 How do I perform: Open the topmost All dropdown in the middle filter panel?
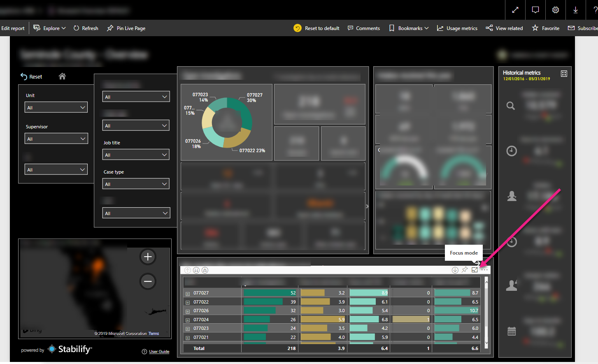pyautogui.click(x=136, y=97)
